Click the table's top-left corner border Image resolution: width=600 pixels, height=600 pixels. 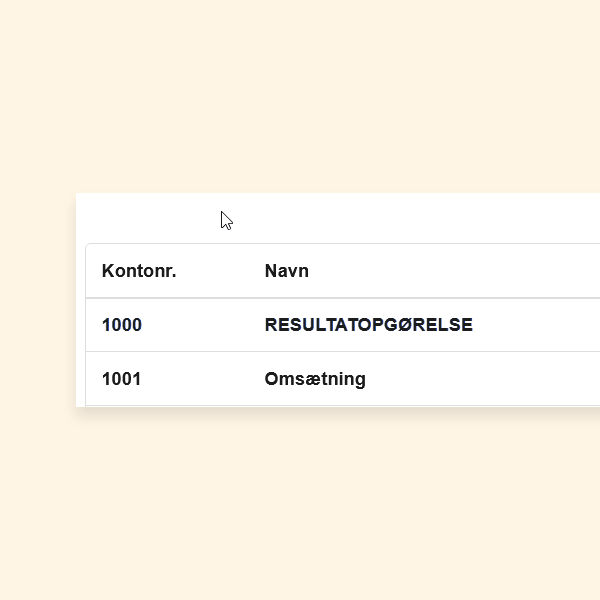(87, 245)
